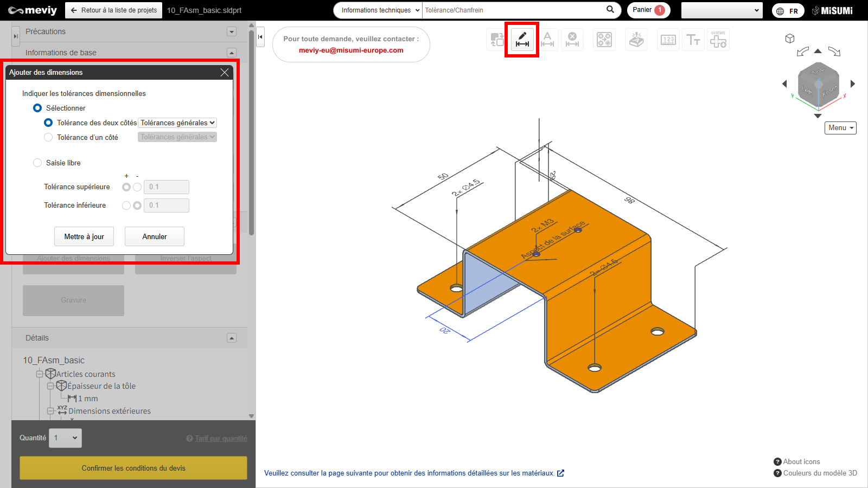Image resolution: width=868 pixels, height=488 pixels.
Task: Open the viewer Menu dropdown
Action: (840, 128)
